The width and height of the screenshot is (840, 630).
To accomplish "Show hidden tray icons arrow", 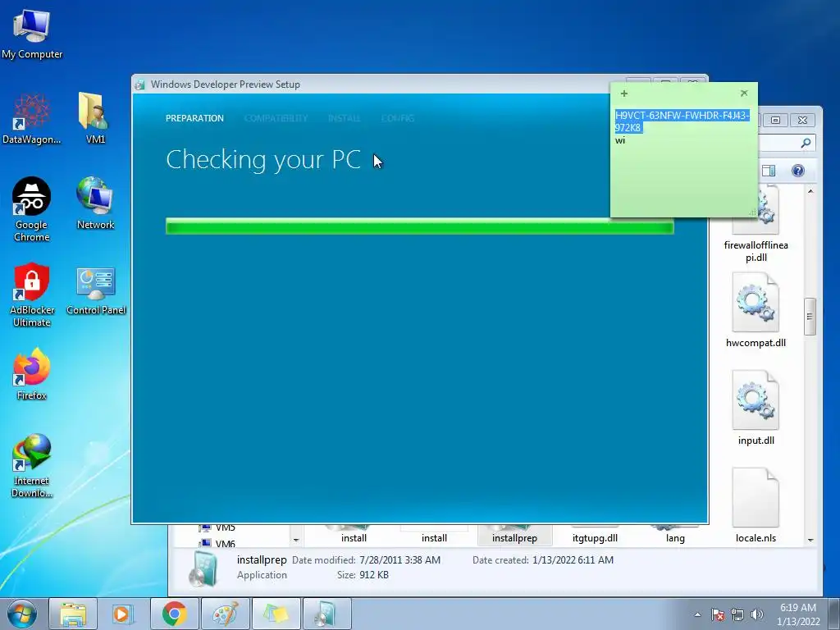I will click(697, 614).
